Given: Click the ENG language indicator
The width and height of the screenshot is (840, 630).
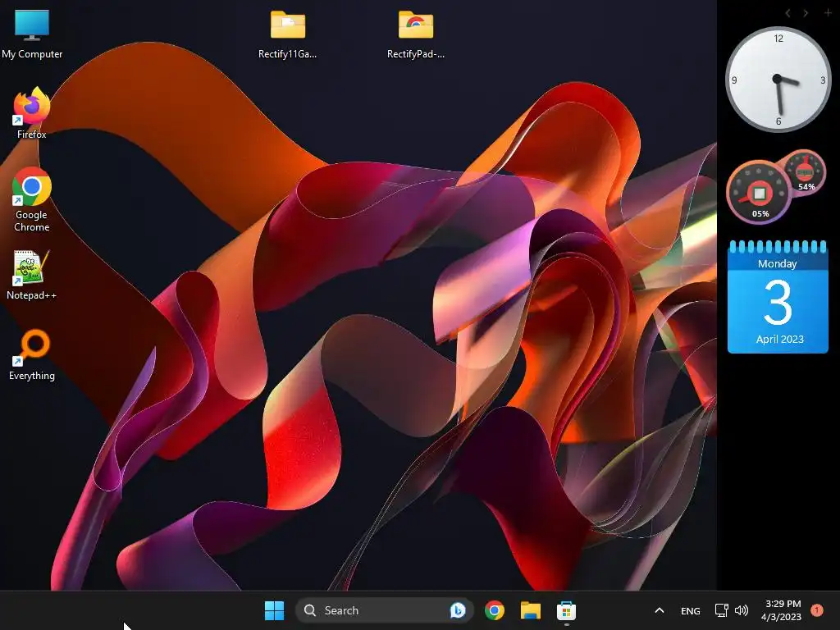Looking at the screenshot, I should click(690, 610).
